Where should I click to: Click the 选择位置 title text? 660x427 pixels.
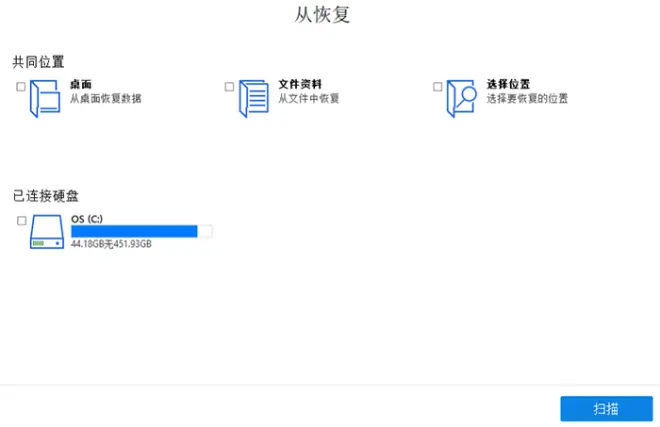pos(508,84)
